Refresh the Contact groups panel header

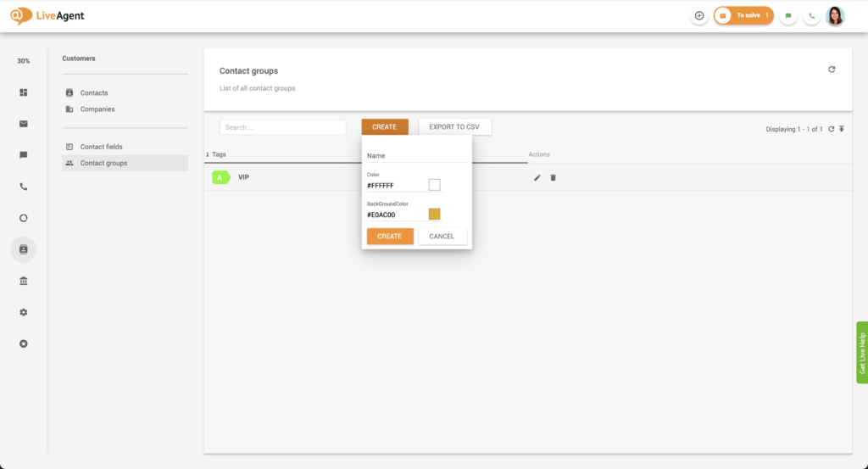(832, 70)
